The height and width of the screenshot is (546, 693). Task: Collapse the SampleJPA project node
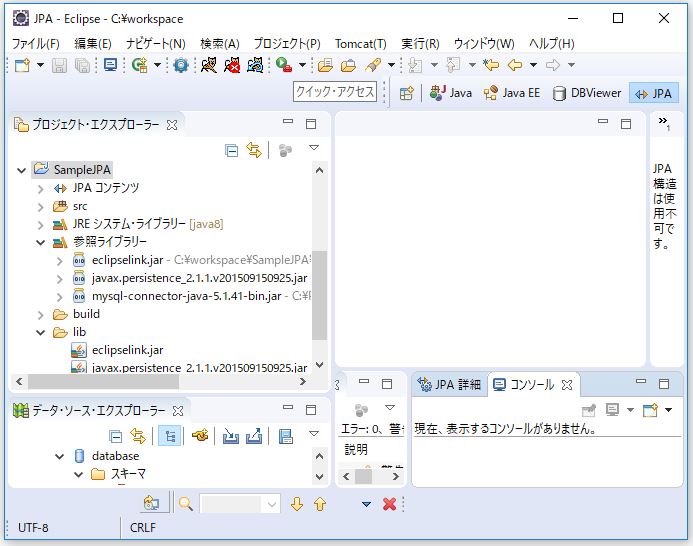[x=22, y=170]
